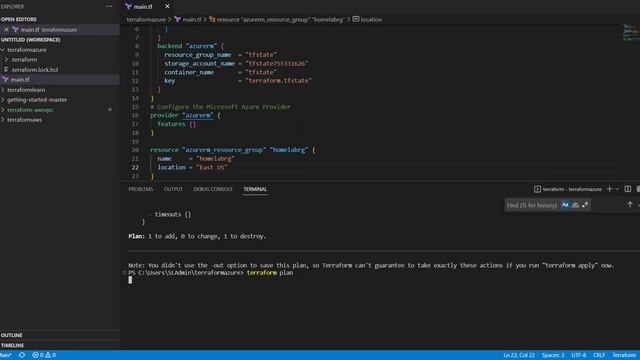Select main.tf in the file tree
640x360 pixels.
click(x=20, y=80)
